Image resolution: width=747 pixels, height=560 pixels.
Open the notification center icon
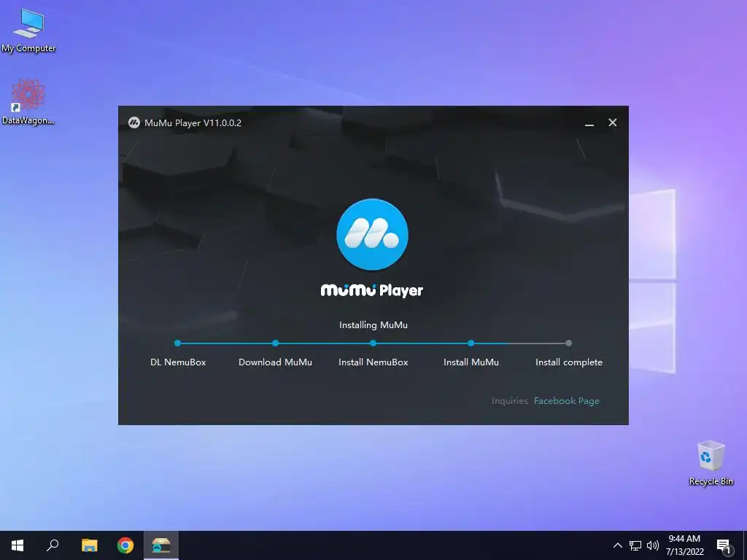pyautogui.click(x=724, y=546)
